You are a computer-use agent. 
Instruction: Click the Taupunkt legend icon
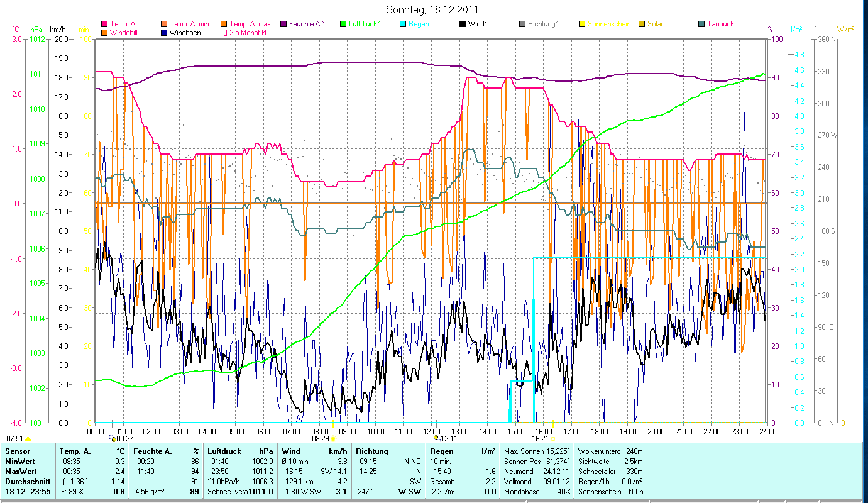(702, 24)
